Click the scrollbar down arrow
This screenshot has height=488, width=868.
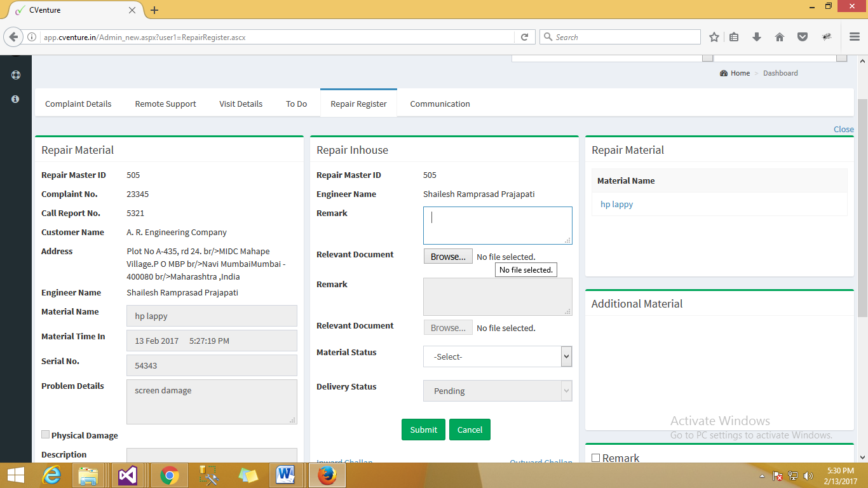point(862,457)
